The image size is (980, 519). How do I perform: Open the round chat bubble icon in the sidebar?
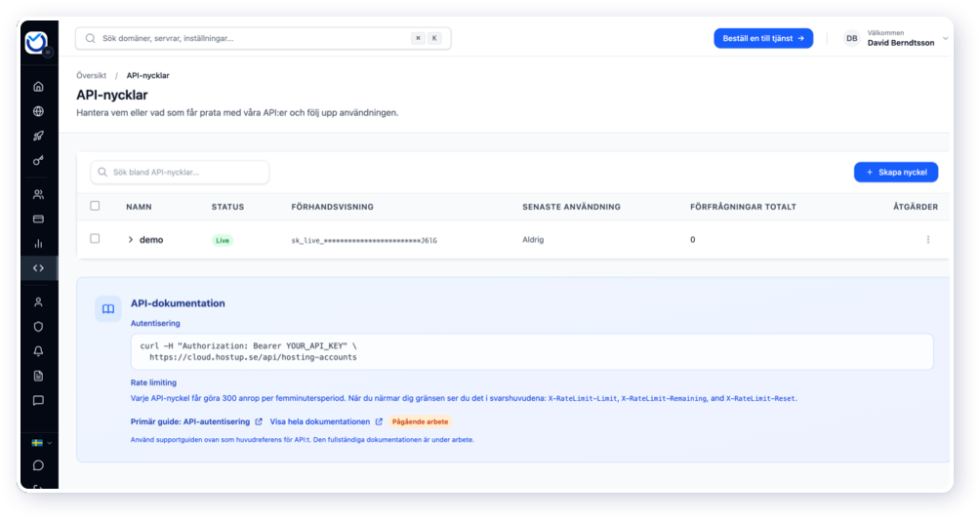coord(38,465)
